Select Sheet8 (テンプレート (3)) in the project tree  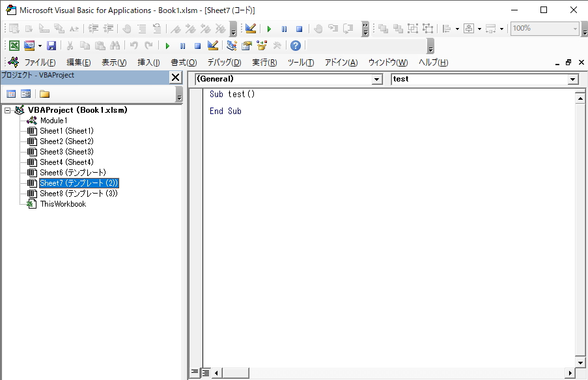click(79, 194)
